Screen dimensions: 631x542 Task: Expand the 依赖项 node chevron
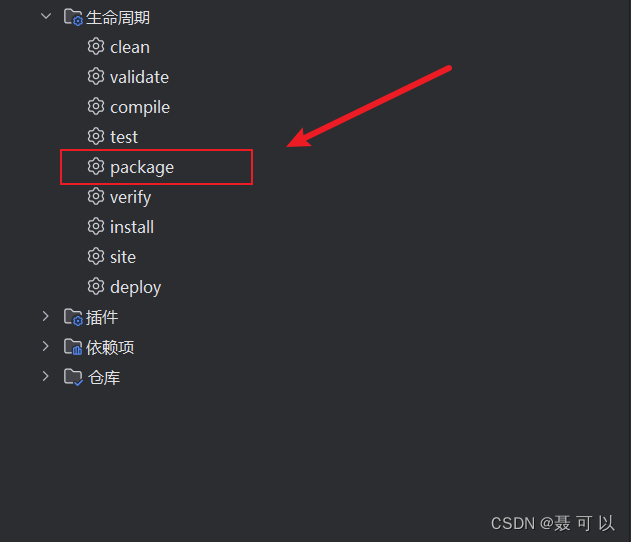click(x=45, y=346)
